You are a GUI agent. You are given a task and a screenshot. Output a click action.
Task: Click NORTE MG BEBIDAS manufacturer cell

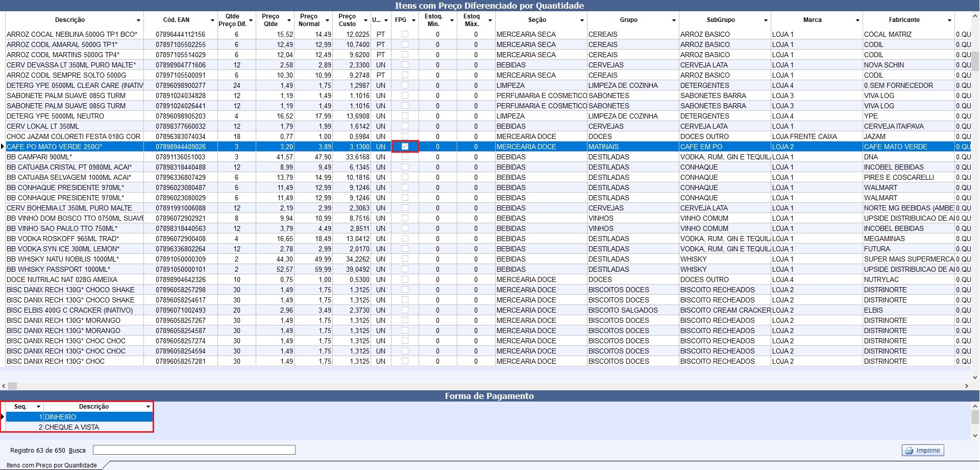click(x=909, y=208)
